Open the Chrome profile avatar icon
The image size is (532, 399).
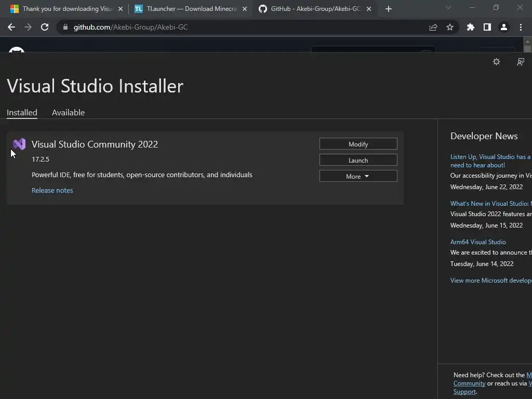pyautogui.click(x=504, y=27)
